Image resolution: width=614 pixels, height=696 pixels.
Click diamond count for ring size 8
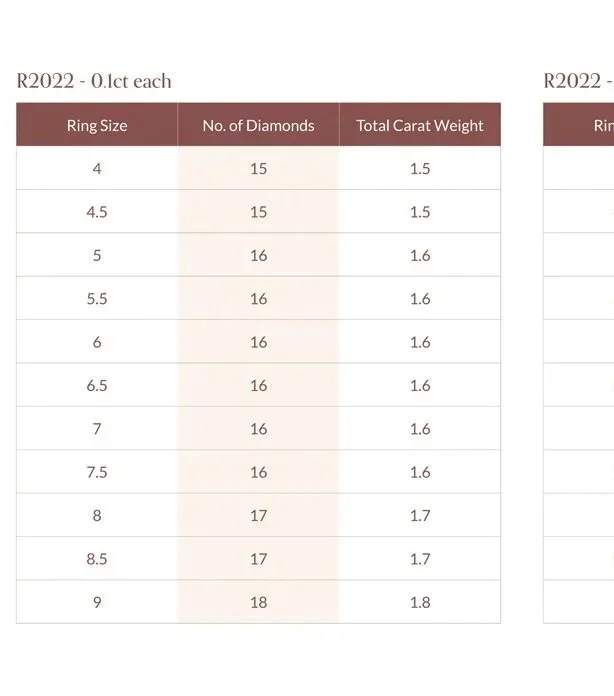pyautogui.click(x=258, y=515)
